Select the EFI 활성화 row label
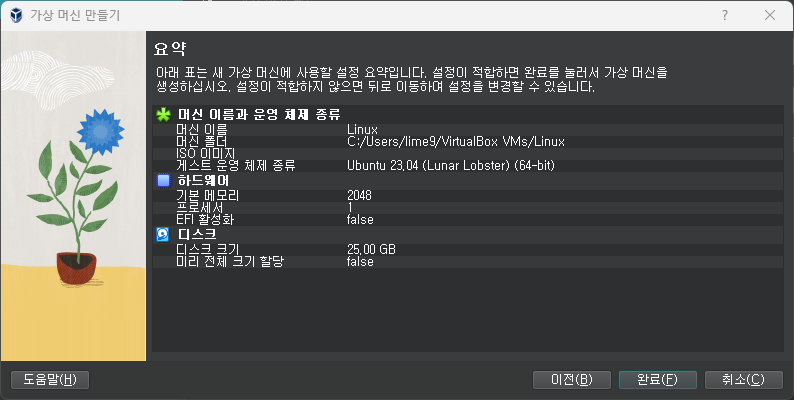 point(205,220)
